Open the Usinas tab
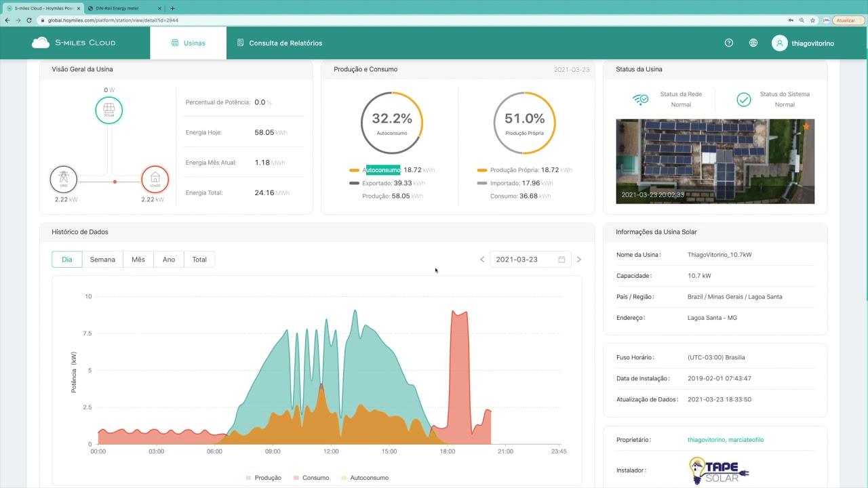 point(189,43)
